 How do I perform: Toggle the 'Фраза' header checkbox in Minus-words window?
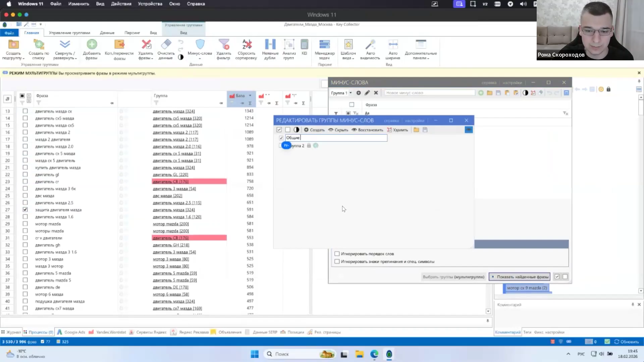pos(352,105)
